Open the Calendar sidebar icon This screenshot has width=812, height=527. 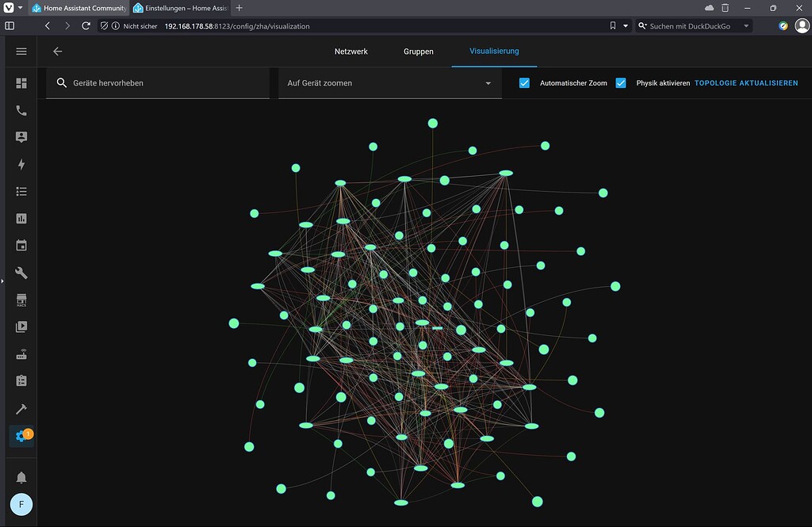21,246
